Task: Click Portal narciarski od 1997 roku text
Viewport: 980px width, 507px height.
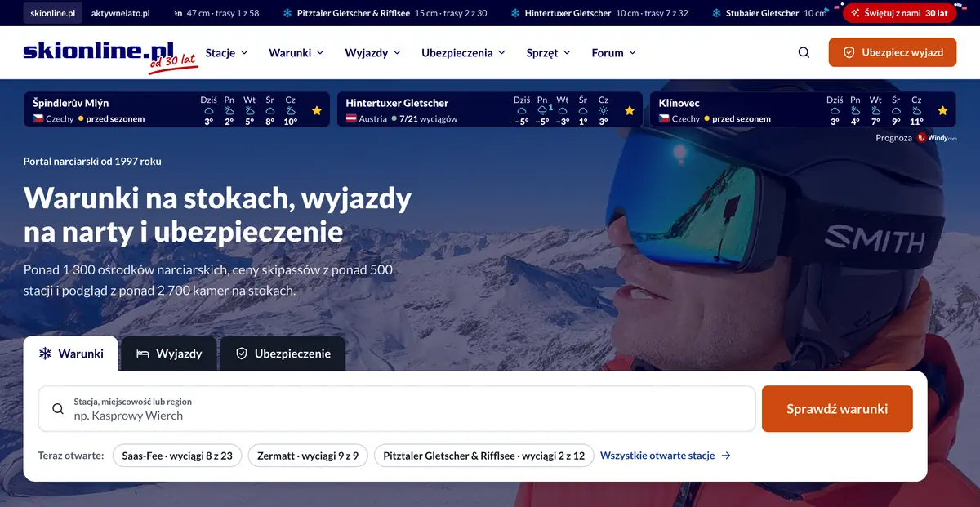Action: click(92, 161)
